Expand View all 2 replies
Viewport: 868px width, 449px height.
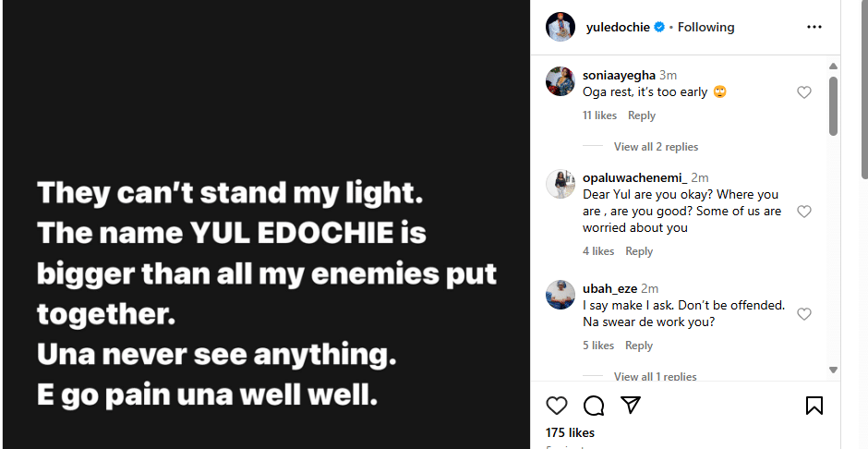click(656, 147)
